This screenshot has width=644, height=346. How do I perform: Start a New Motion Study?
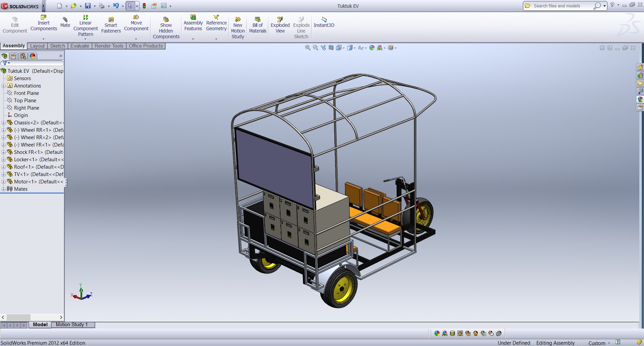(x=238, y=28)
